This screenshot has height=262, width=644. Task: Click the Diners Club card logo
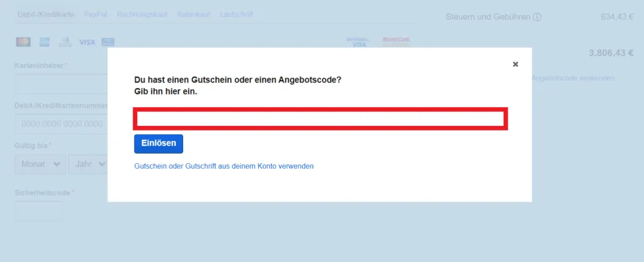click(x=65, y=42)
